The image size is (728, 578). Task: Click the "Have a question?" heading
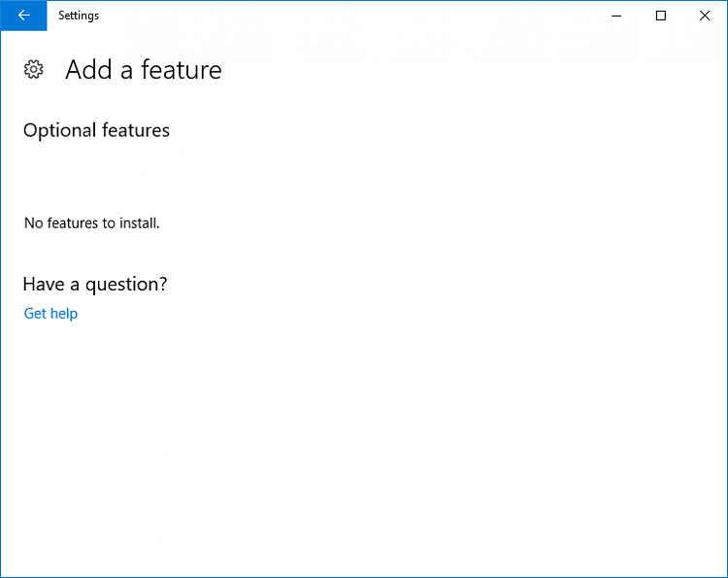pos(95,284)
